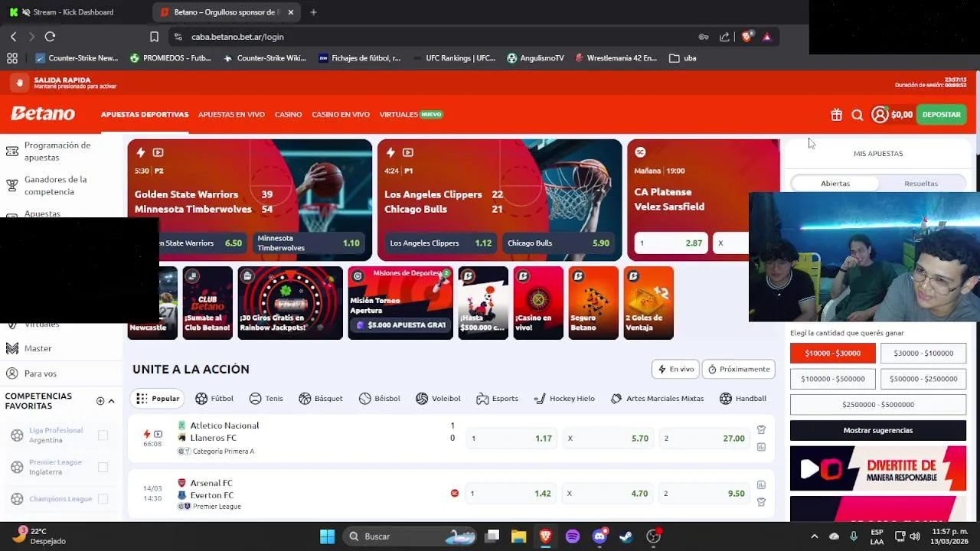The width and height of the screenshot is (980, 551).
Task: Check the Liga Profesional Argentina checkbox
Action: tap(103, 435)
